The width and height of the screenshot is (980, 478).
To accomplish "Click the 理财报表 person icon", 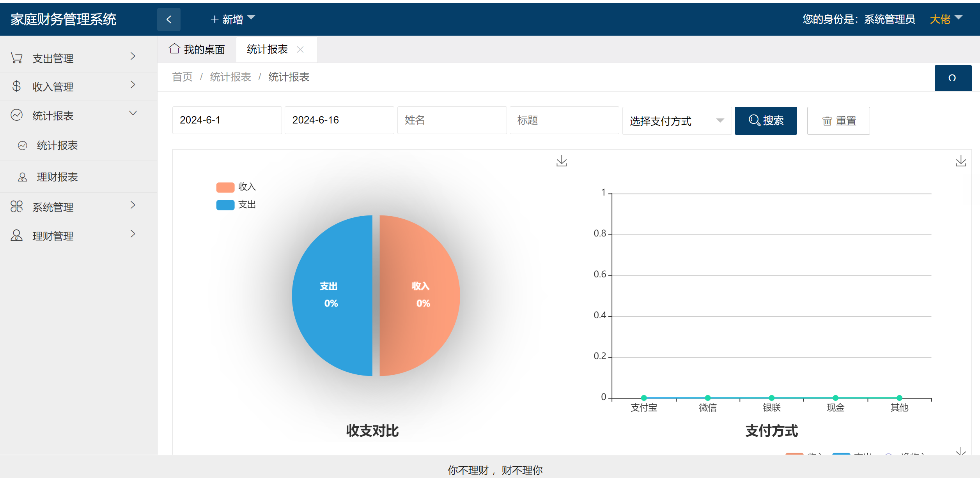I will [x=22, y=177].
